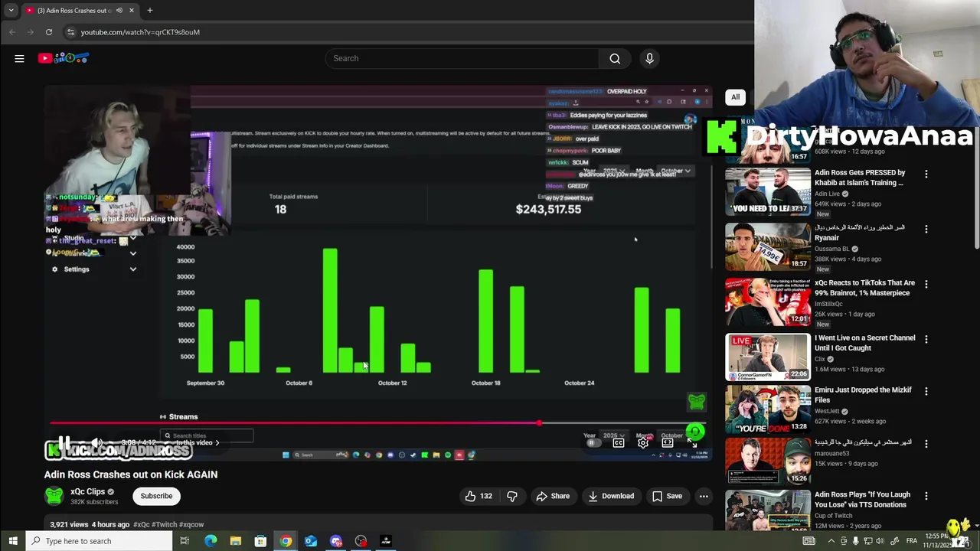Open Microsoft Store from the taskbar
Viewport: 980px width, 551px height.
260,541
